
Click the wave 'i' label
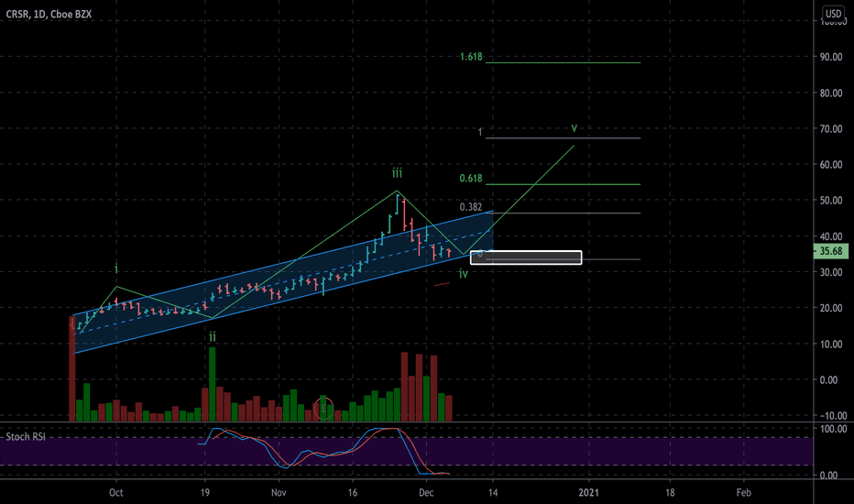[116, 269]
